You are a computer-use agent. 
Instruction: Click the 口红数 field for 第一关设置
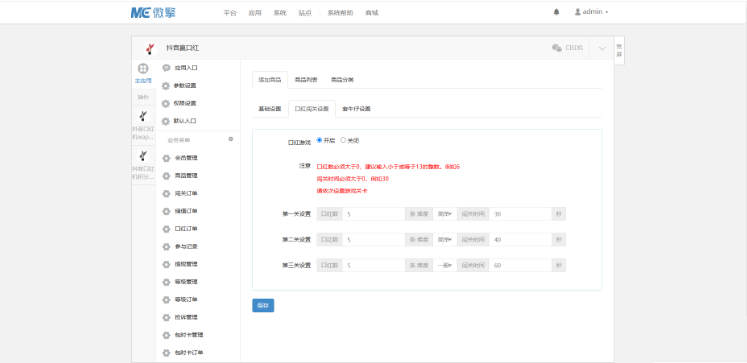coord(374,214)
